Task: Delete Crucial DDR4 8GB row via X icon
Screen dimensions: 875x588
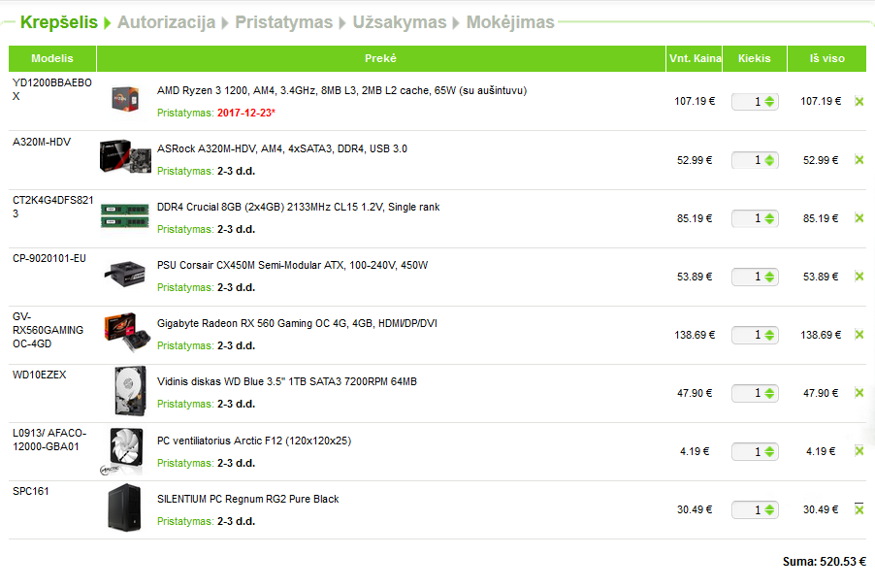Action: pos(859,218)
